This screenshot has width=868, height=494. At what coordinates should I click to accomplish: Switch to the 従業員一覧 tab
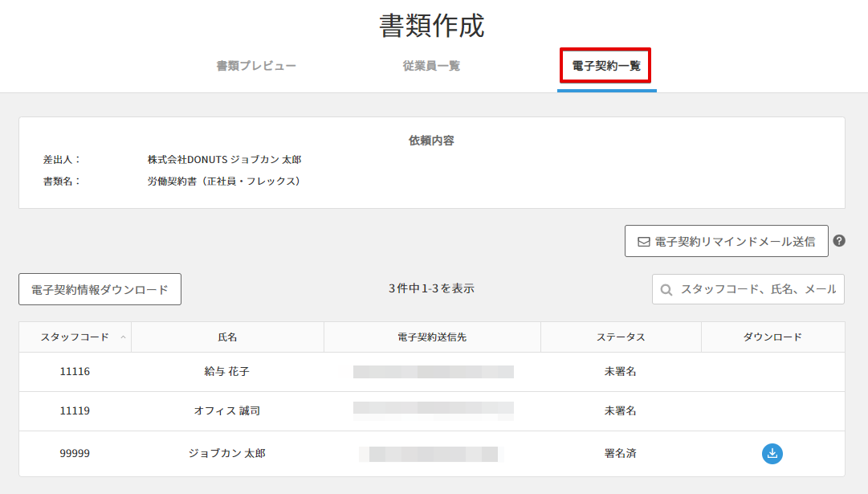[431, 66]
